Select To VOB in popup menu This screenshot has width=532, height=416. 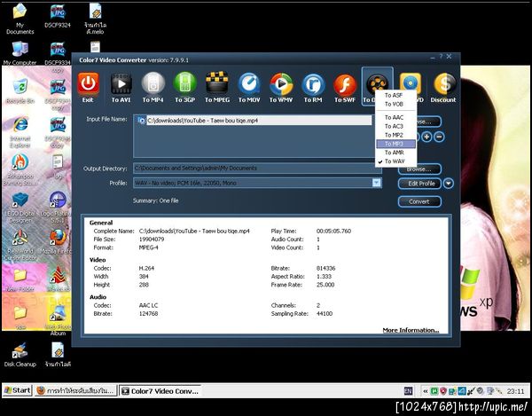(x=395, y=104)
